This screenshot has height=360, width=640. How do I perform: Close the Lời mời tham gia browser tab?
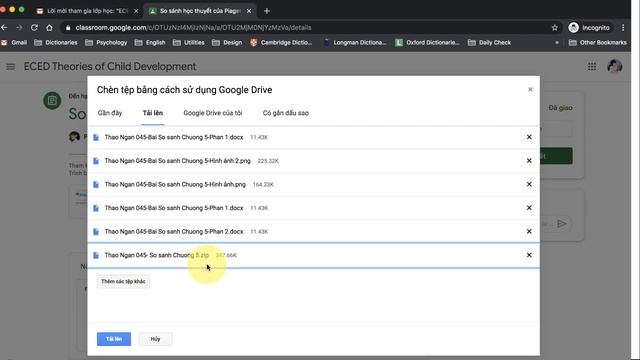point(136,11)
